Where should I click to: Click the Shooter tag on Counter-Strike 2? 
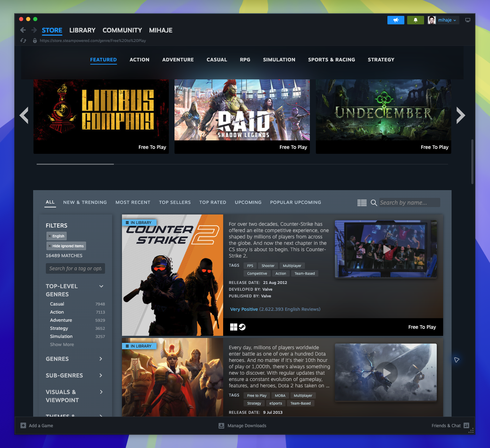coord(268,266)
